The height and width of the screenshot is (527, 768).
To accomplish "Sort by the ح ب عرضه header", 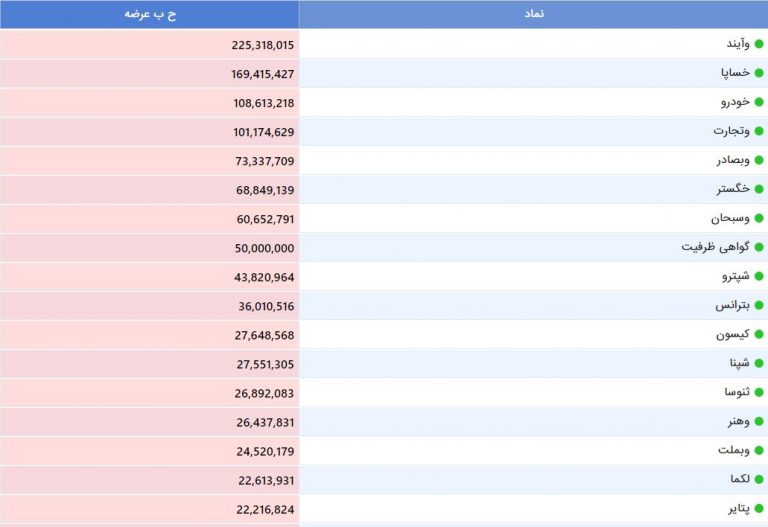I will coord(150,14).
